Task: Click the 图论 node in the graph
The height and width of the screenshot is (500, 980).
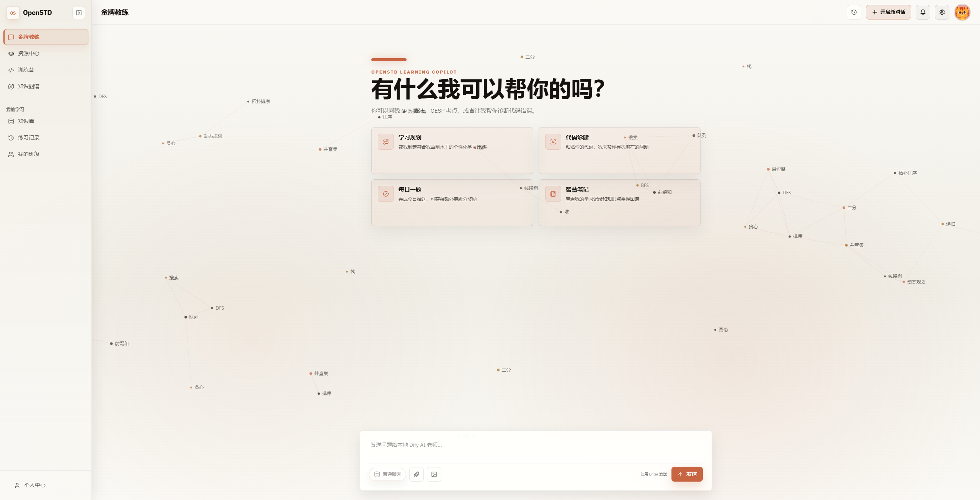Action: click(721, 330)
